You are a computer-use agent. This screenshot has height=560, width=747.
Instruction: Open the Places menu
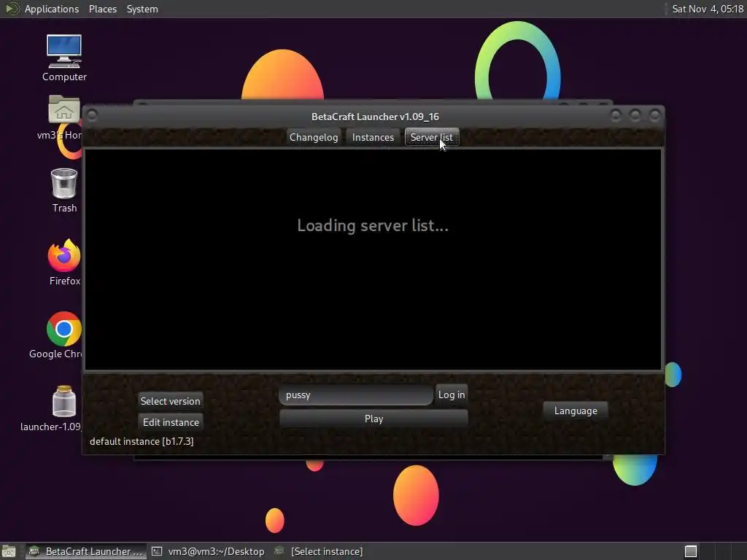[x=103, y=9]
